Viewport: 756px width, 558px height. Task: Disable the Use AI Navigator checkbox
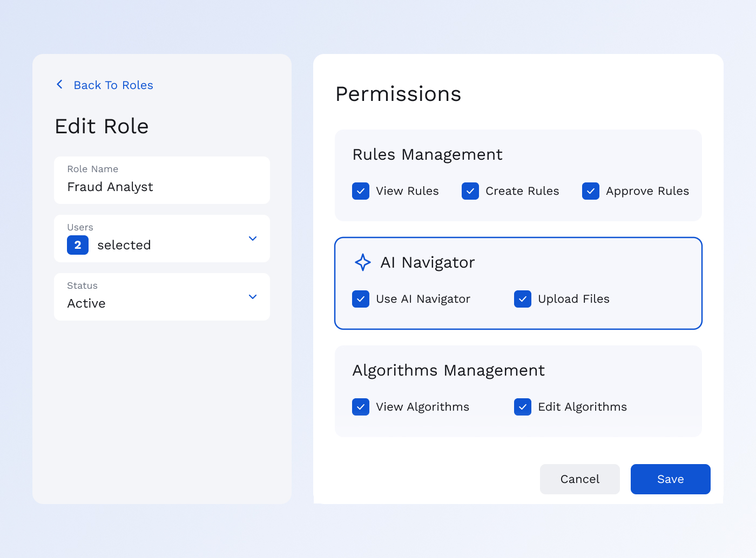click(x=361, y=299)
